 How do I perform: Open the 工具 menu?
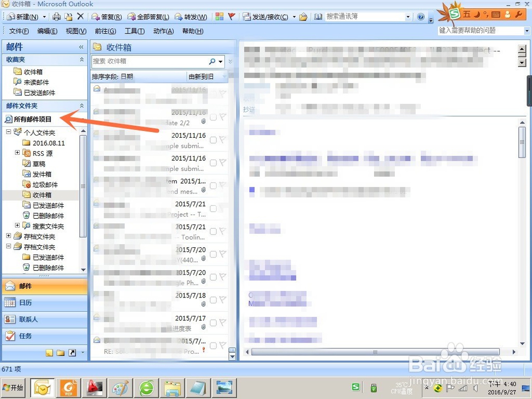tap(134, 31)
